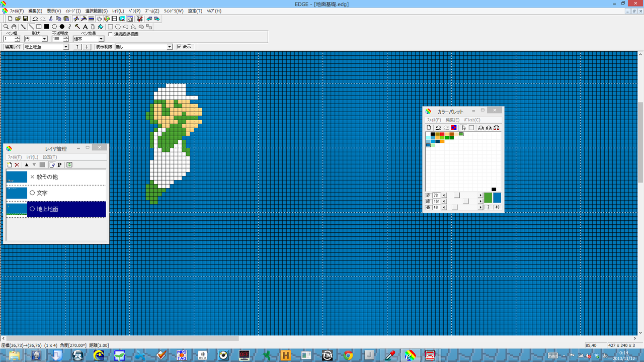
Task: Undo the last action in the main toolbar
Action: [35, 19]
